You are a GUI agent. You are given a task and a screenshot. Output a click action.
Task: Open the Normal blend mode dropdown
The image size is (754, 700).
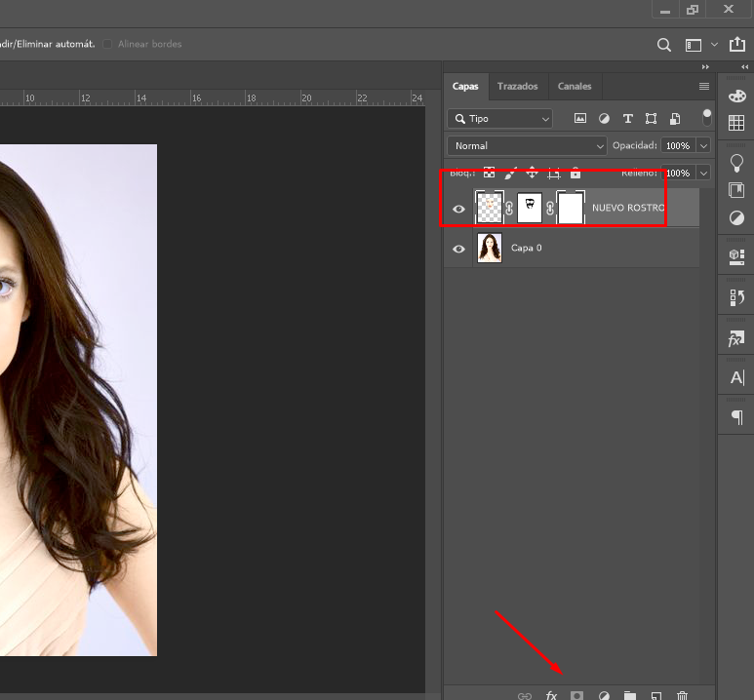point(528,145)
